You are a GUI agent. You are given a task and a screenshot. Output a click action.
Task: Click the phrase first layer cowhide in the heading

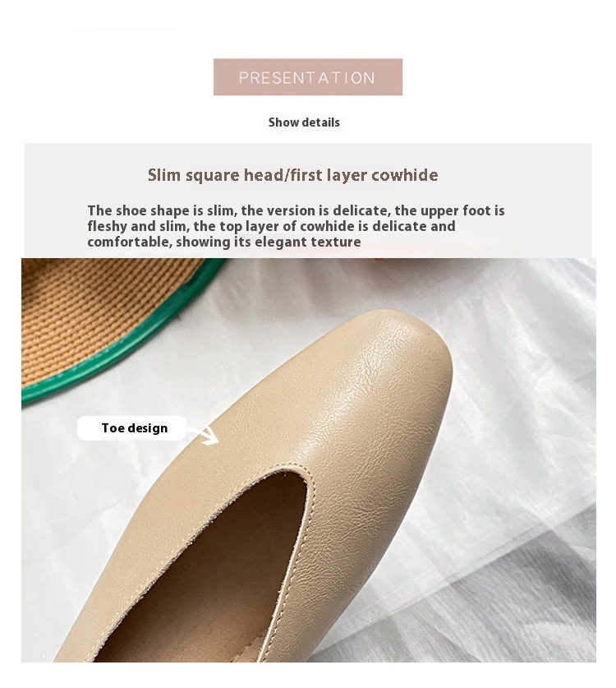click(x=364, y=175)
